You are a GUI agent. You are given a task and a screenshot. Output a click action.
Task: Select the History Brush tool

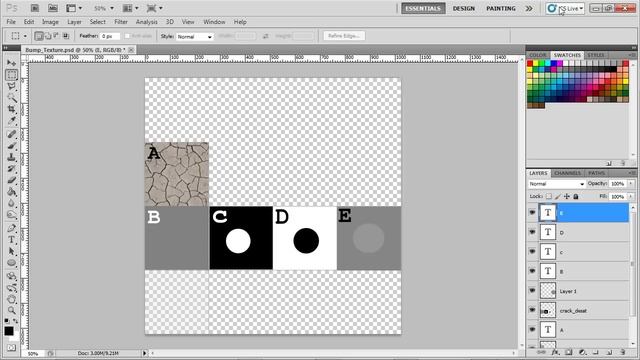11,169
